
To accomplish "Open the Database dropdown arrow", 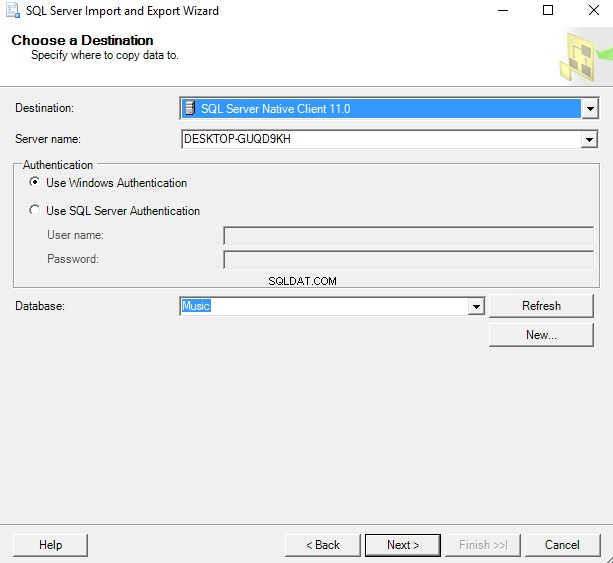I will click(x=476, y=306).
